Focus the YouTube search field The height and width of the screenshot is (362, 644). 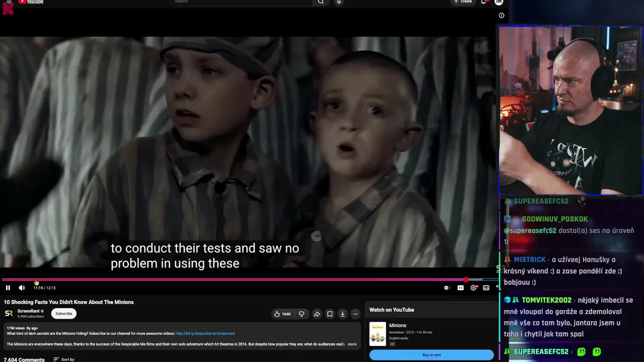click(x=242, y=2)
